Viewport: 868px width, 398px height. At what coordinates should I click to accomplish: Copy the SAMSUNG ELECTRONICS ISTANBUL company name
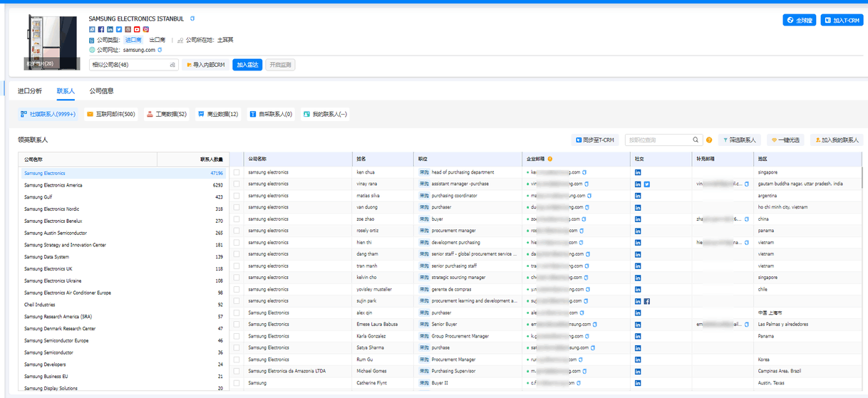click(x=192, y=19)
